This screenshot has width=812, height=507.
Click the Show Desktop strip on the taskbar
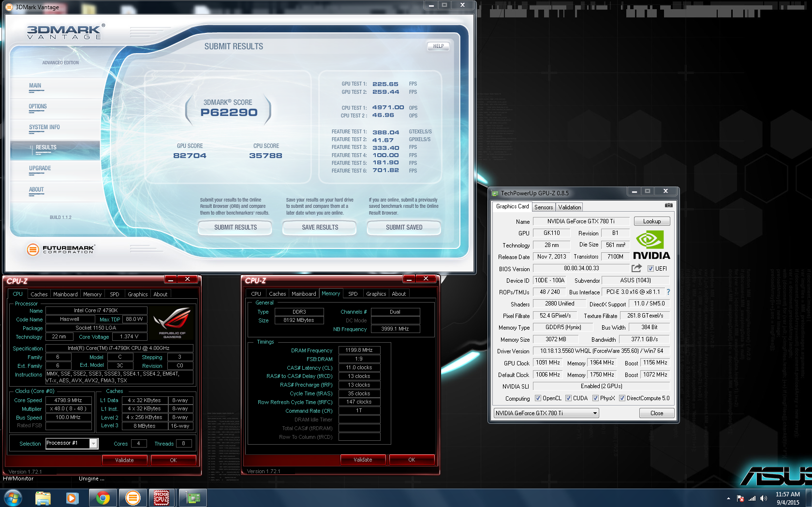[809, 498]
